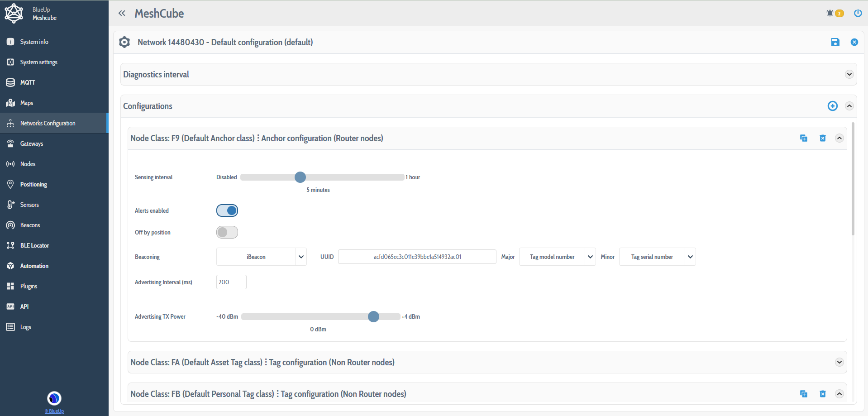
Task: Go to the MQTT sidebar page
Action: [x=27, y=82]
